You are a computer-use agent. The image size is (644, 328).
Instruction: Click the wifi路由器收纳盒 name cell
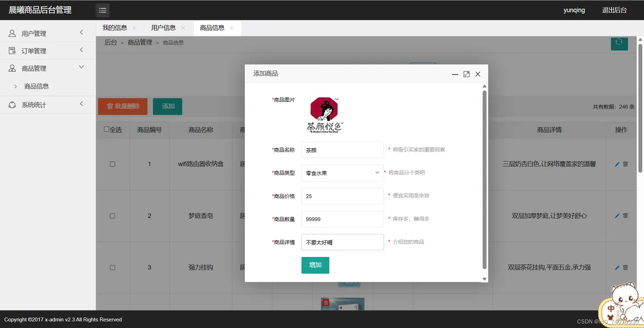click(x=201, y=164)
